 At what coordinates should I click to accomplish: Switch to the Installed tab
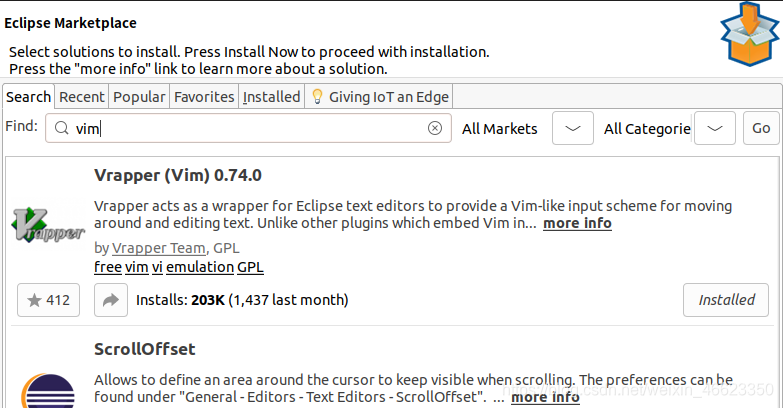272,97
